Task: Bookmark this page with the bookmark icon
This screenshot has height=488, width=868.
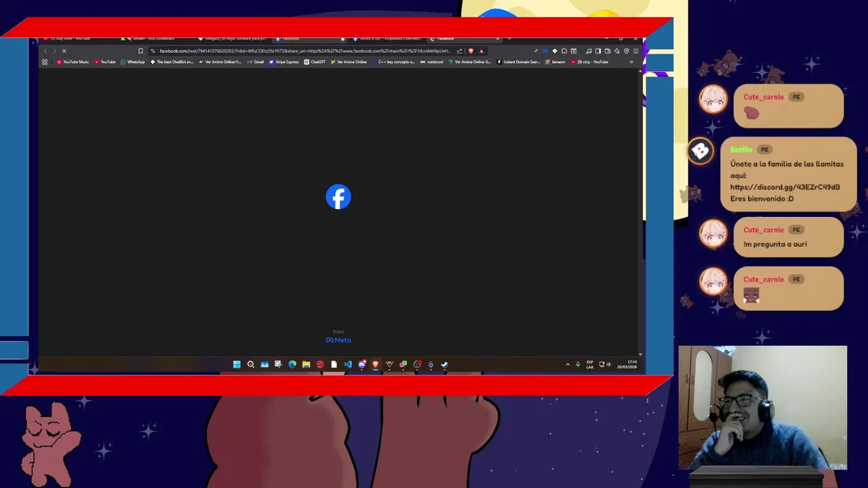Action: point(140,51)
